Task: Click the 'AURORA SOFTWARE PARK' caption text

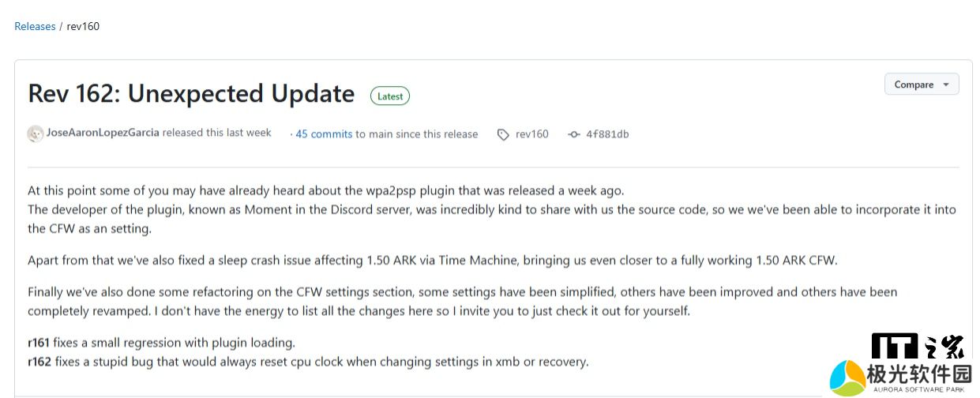Action: click(921, 389)
